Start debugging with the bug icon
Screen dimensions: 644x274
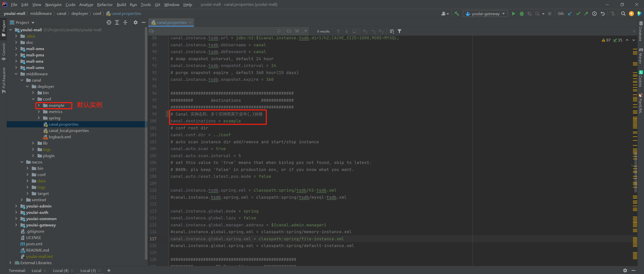pos(521,14)
